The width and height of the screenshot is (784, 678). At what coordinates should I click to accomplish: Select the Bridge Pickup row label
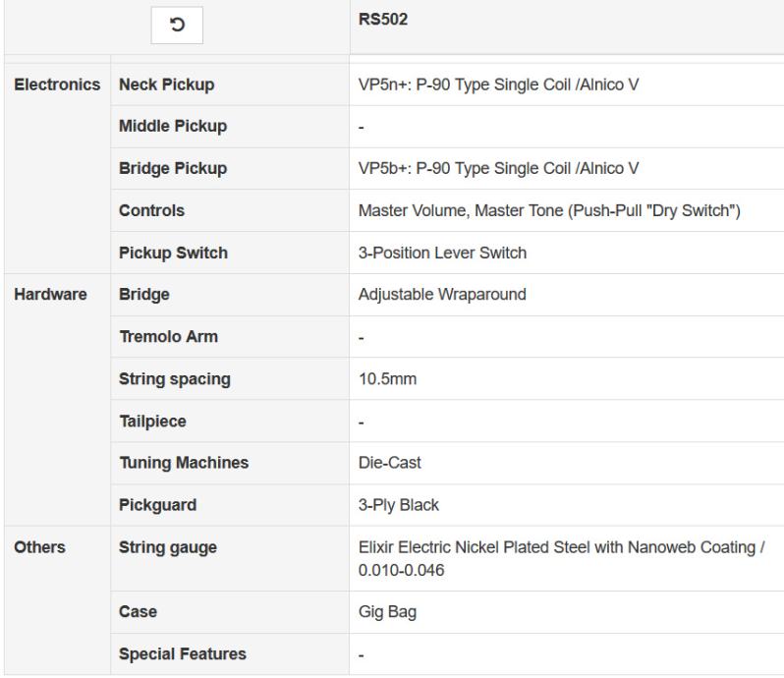click(172, 168)
